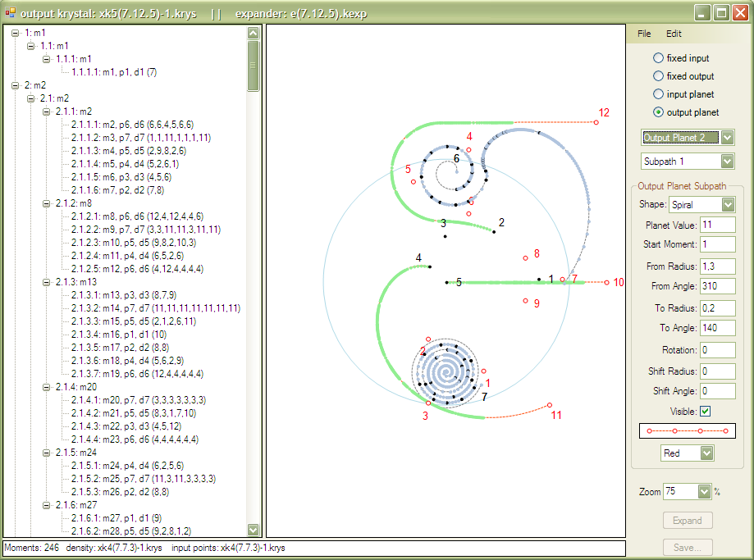Viewport: 754px width, 560px height.
Task: Collapse tree node 2: m2
Action: (x=16, y=85)
